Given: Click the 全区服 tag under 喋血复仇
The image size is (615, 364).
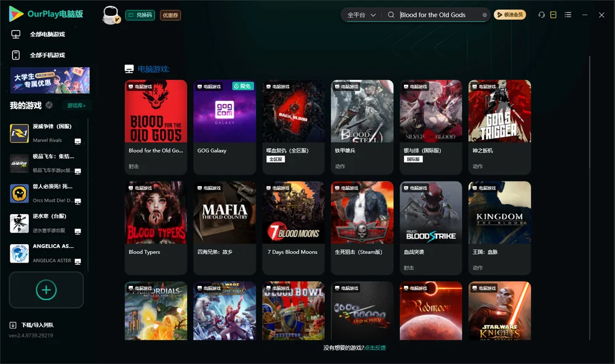Looking at the screenshot, I should [x=276, y=159].
